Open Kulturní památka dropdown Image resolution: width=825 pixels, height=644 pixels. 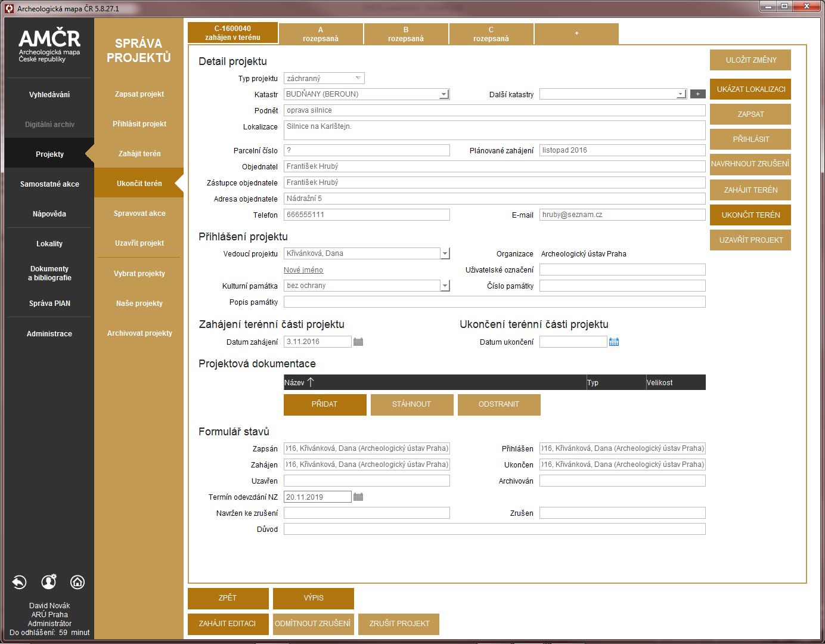pos(445,286)
